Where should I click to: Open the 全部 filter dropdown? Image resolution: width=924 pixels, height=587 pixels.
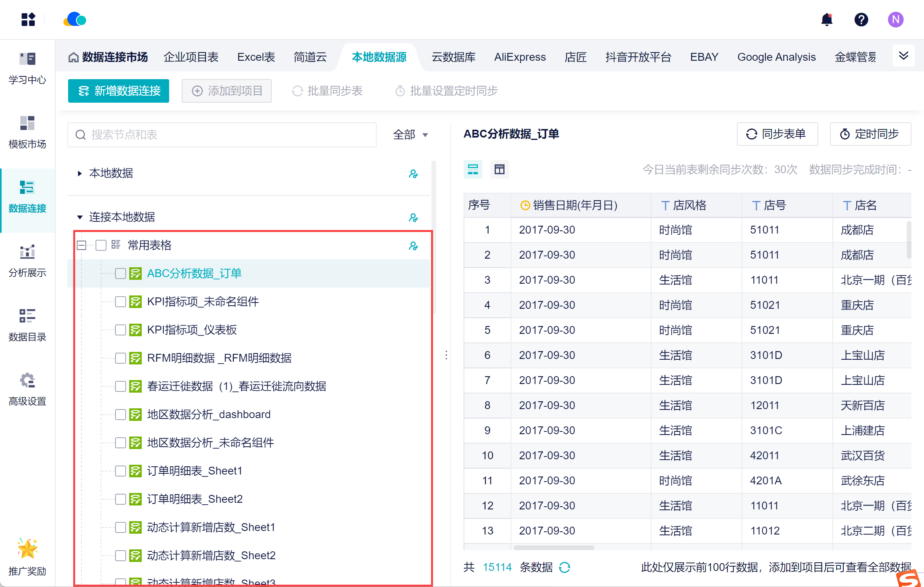click(x=410, y=135)
